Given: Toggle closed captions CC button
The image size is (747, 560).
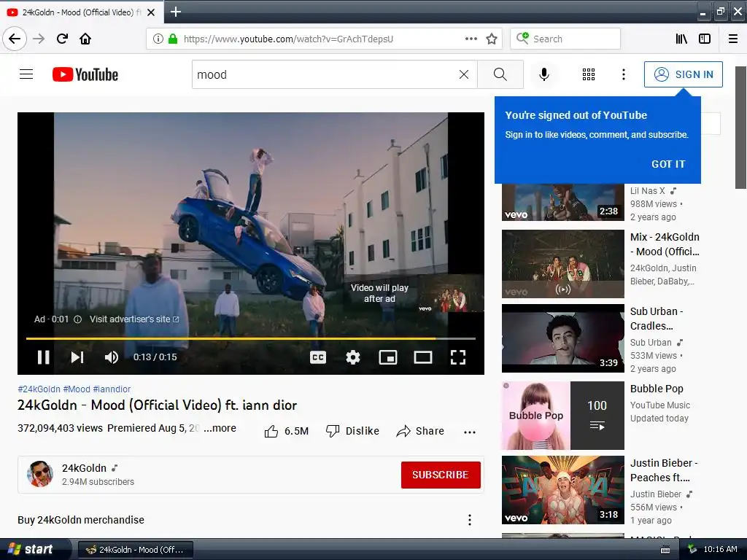Looking at the screenshot, I should [x=318, y=357].
